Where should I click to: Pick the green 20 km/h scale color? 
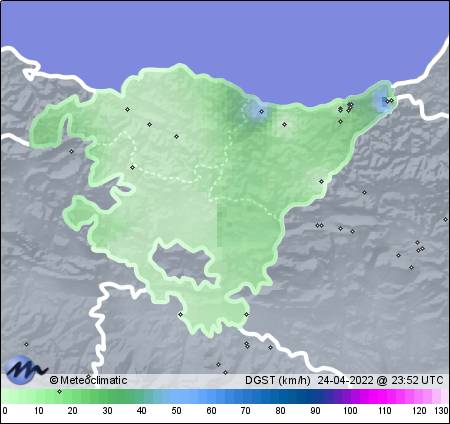(x=72, y=396)
